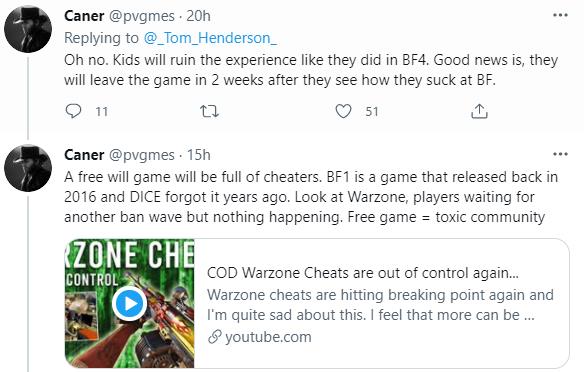
Task: Open the 15h timestamp of second tweet
Action: tap(199, 155)
